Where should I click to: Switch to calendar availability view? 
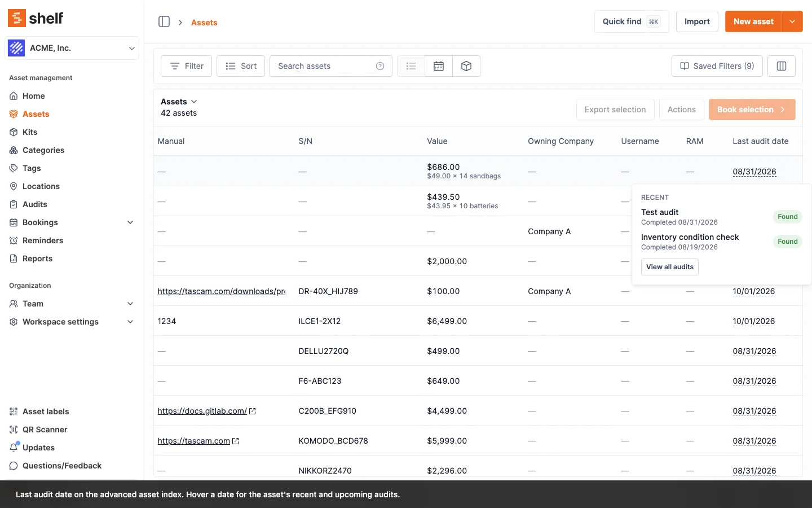click(x=439, y=66)
